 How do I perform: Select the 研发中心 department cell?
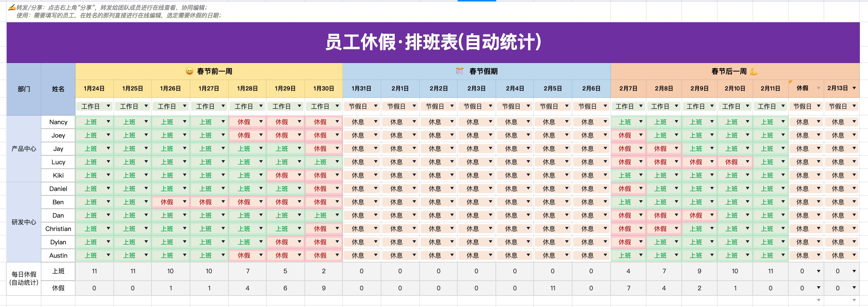point(24,222)
